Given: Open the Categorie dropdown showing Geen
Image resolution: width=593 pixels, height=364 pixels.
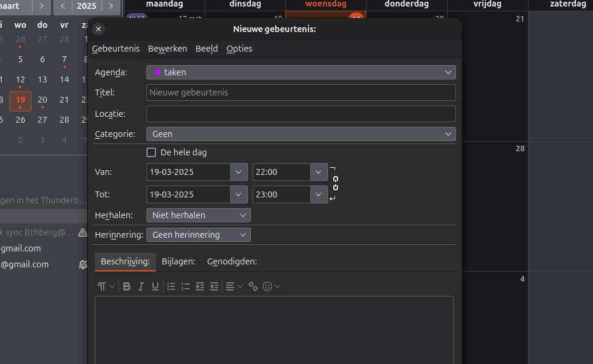Looking at the screenshot, I should (301, 134).
